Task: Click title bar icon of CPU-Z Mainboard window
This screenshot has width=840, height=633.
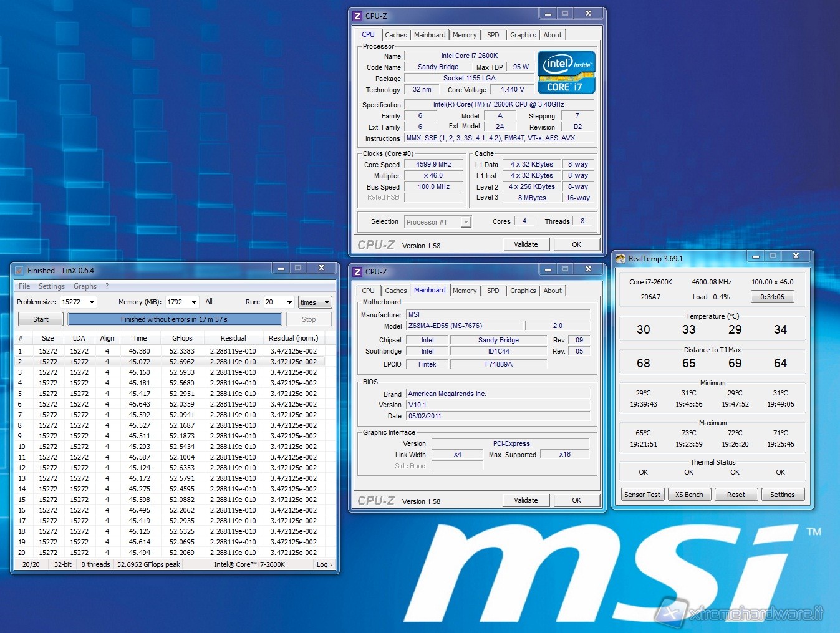Action: point(357,271)
